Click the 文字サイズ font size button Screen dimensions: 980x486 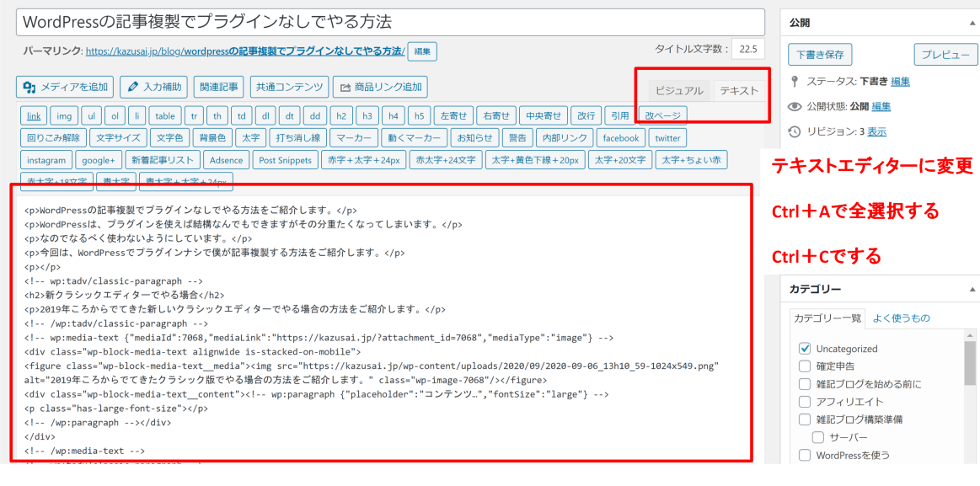(119, 138)
